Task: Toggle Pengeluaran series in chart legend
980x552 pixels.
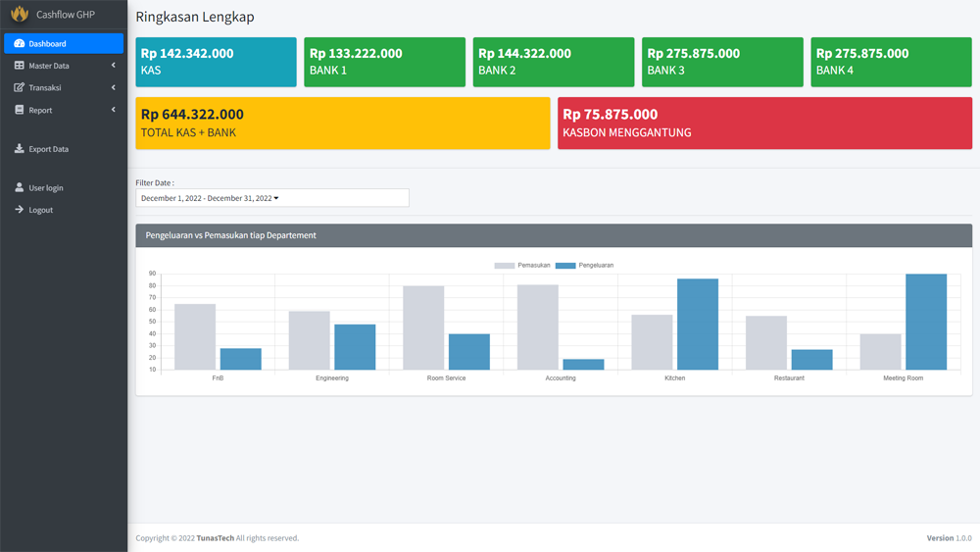Action: click(584, 266)
